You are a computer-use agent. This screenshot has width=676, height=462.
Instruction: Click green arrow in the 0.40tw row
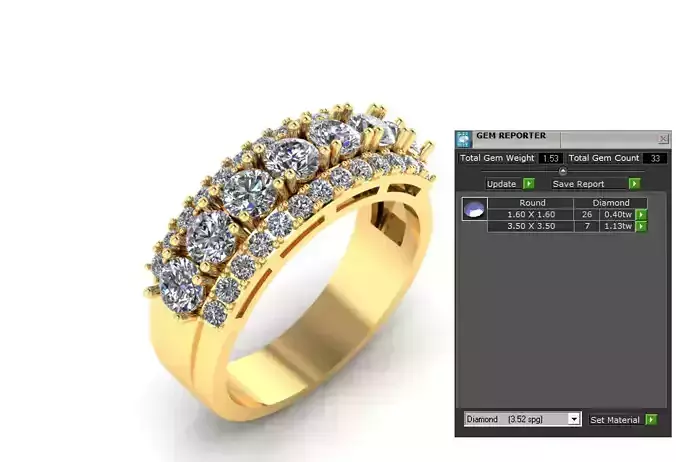(641, 214)
